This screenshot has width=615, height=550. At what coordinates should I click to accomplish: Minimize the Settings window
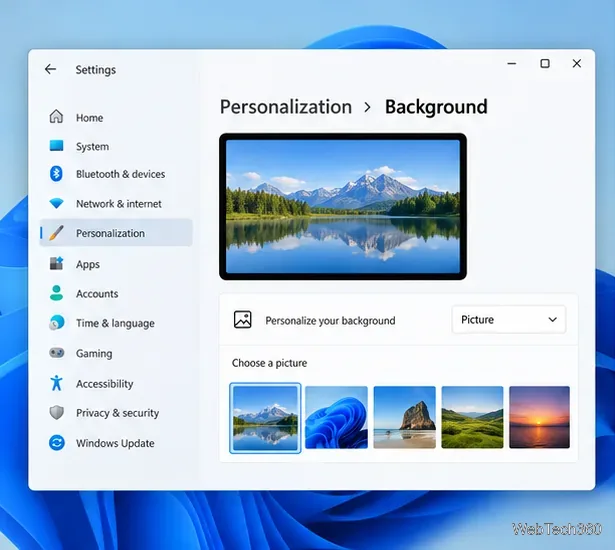tap(511, 63)
